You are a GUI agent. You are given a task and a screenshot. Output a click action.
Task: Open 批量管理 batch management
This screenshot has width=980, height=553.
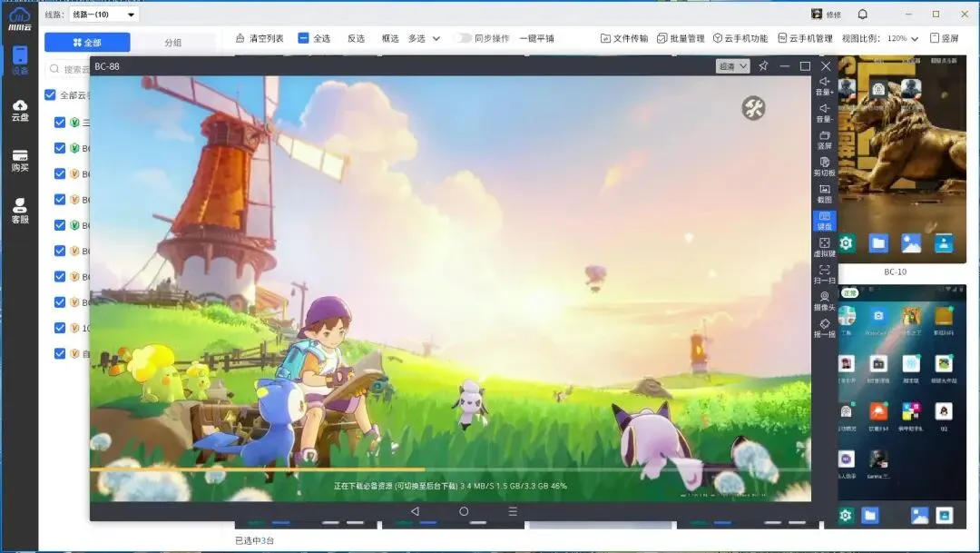pos(681,38)
